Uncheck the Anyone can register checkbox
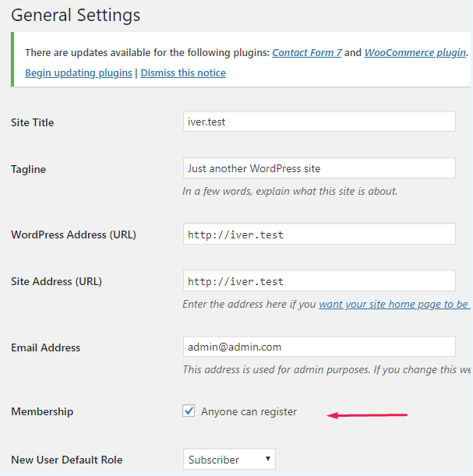 [189, 411]
